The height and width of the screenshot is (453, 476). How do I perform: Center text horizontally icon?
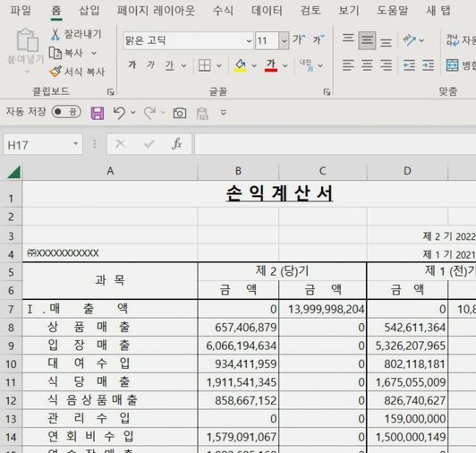[x=367, y=65]
